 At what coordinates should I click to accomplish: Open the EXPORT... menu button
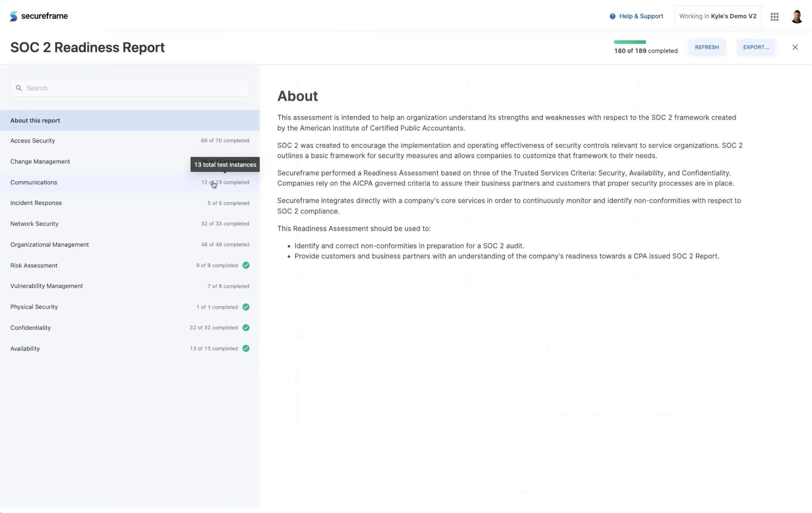point(756,47)
